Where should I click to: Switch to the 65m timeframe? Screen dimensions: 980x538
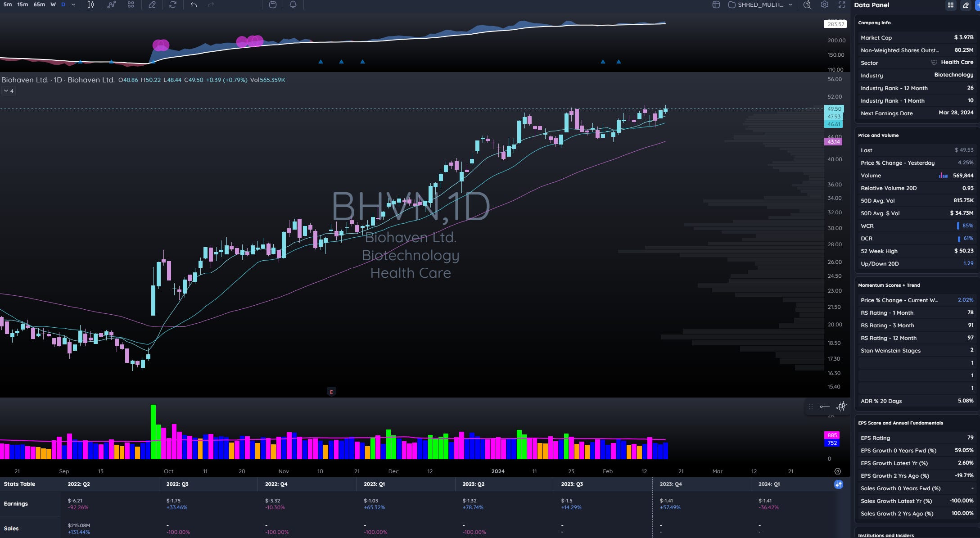39,5
